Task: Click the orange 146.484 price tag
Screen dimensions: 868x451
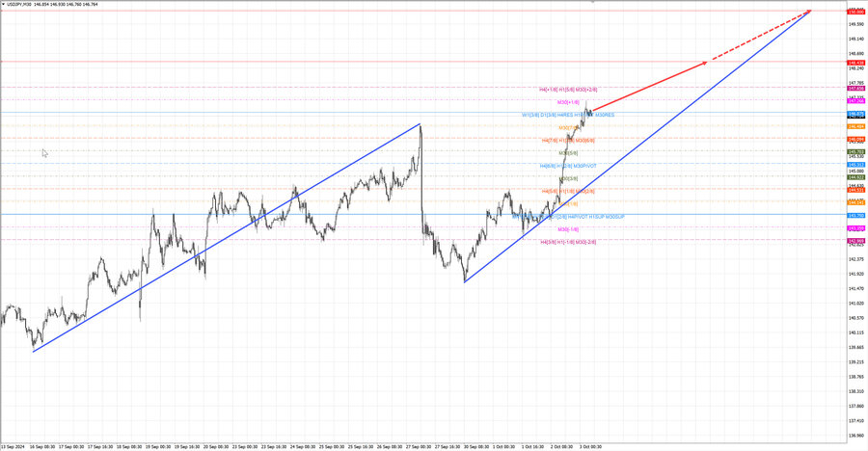Action: [x=855, y=126]
